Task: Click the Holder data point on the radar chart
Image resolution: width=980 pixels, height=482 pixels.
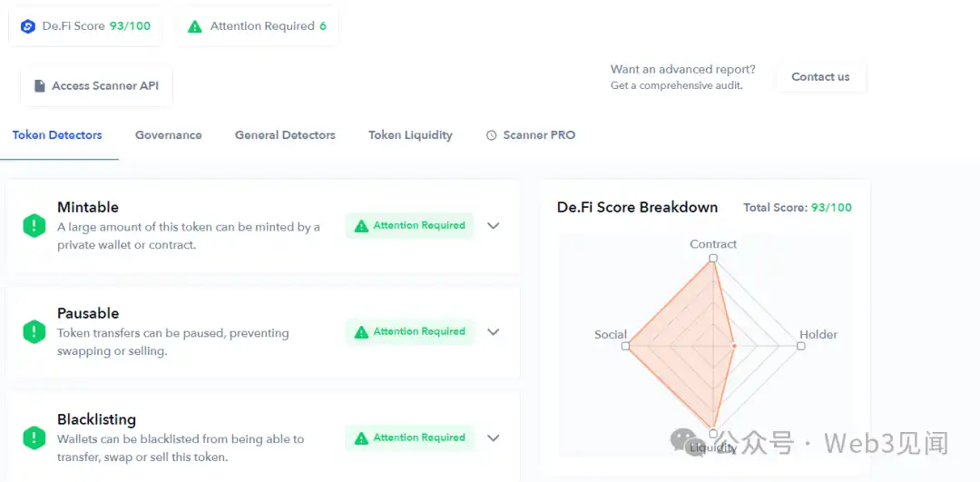Action: (733, 346)
